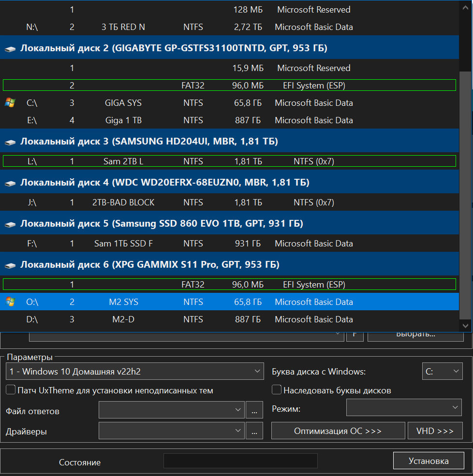Image resolution: width=473 pixels, height=476 pixels.
Task: Enable Патч UxTheme checkbox
Action: 11,390
